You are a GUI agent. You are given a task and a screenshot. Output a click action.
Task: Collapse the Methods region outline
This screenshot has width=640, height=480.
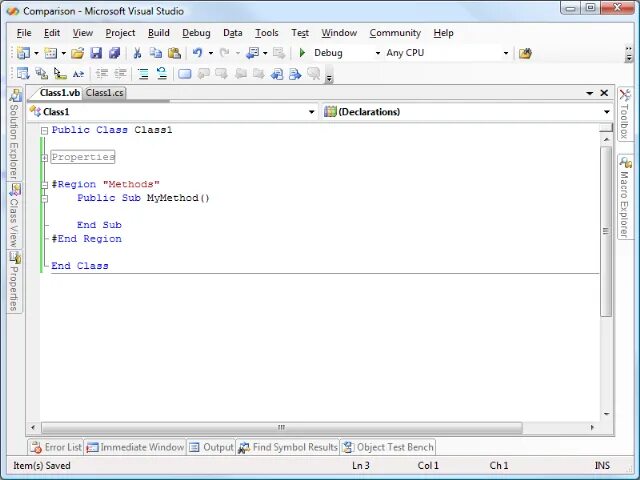coord(44,185)
